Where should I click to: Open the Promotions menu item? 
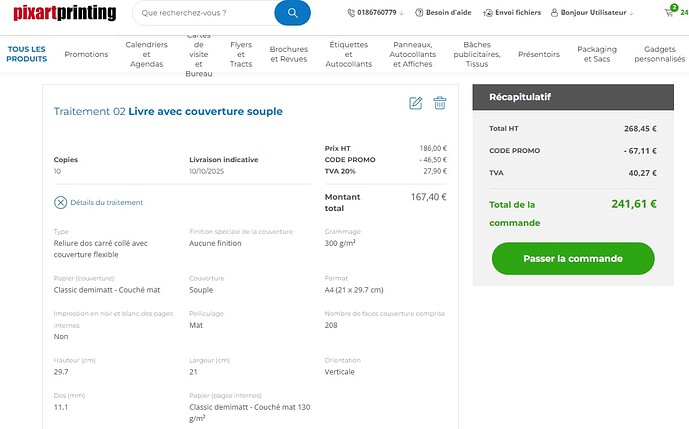pos(86,54)
